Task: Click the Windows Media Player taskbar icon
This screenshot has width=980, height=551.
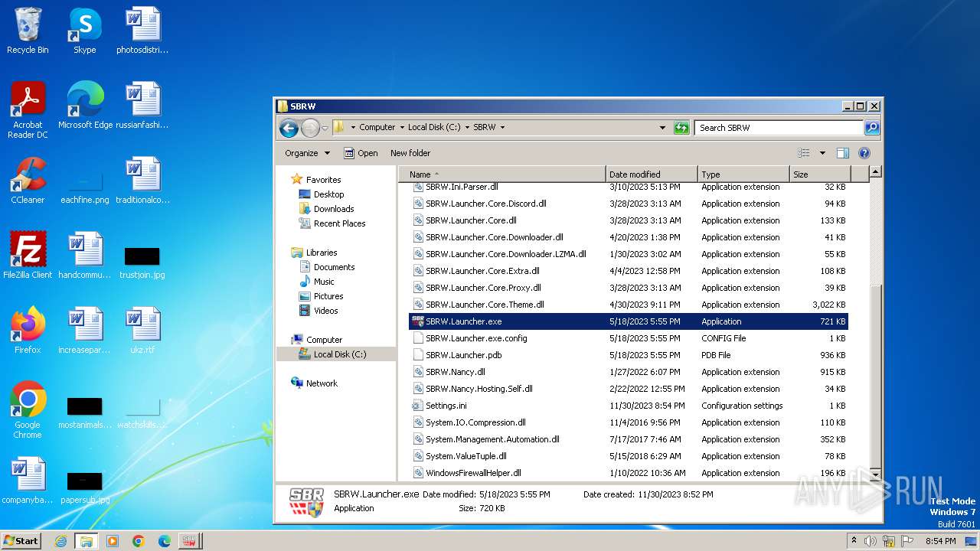Action: tap(113, 541)
